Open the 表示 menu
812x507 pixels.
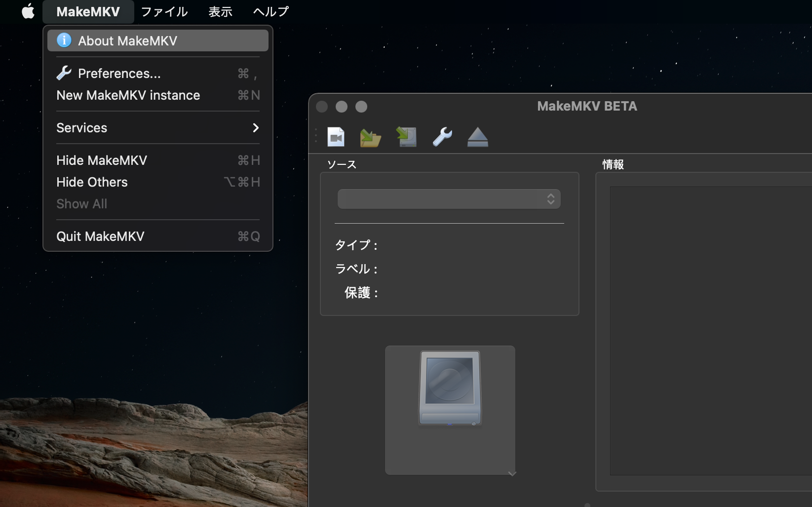coord(220,11)
